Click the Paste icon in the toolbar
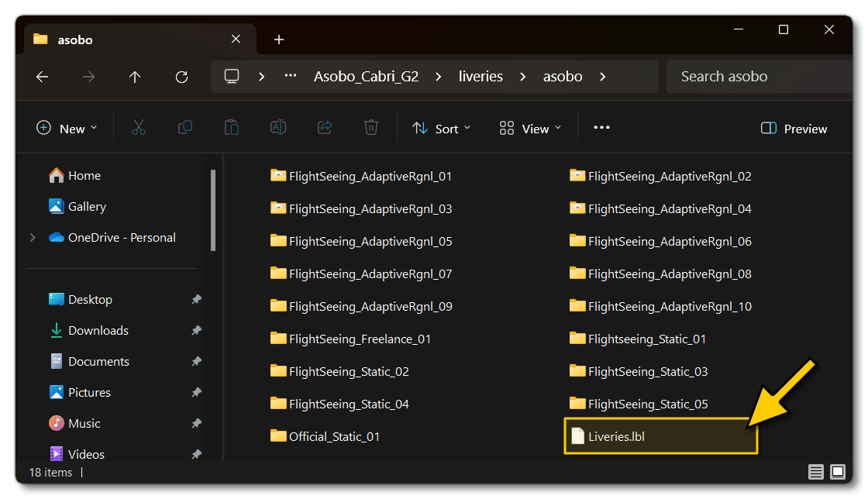Image resolution: width=868 pixels, height=499 pixels. (x=232, y=128)
